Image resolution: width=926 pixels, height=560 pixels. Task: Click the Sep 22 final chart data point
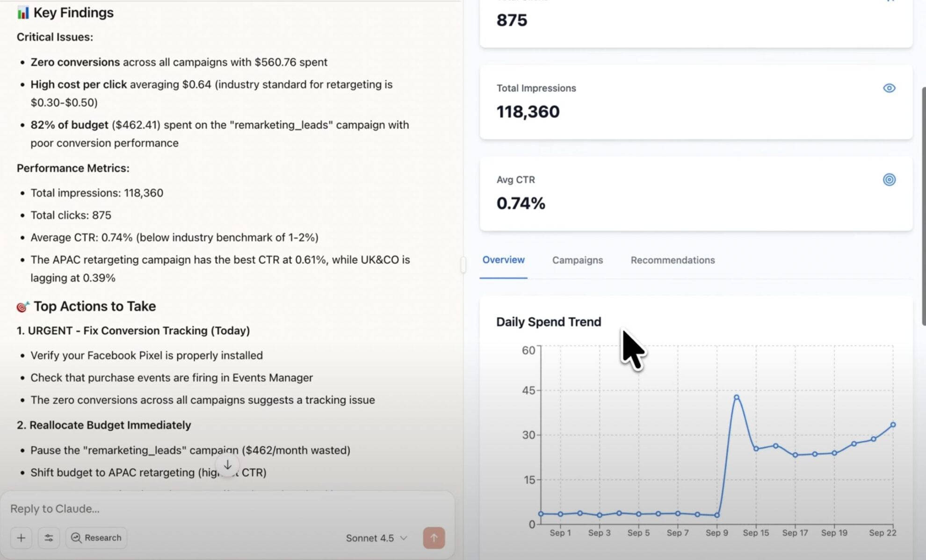click(x=893, y=425)
